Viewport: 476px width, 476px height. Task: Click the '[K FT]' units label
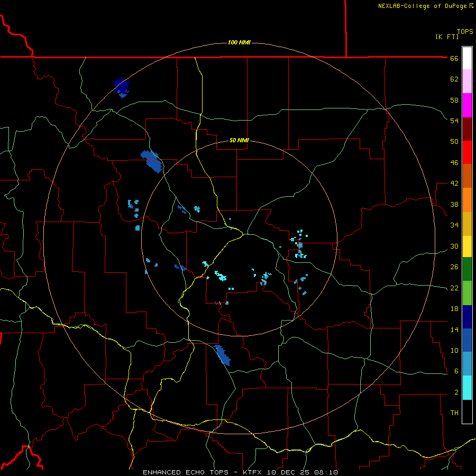pos(447,37)
